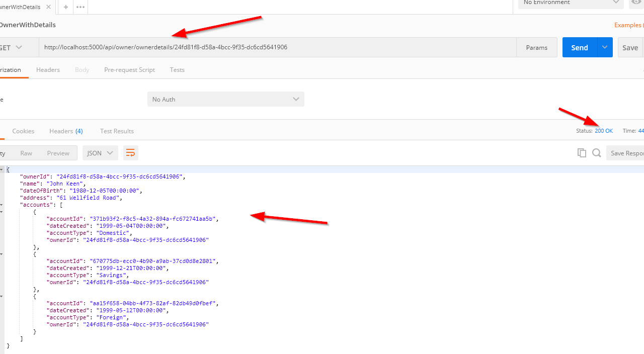Switch to the request Headers tab
The image size is (644, 354).
[x=48, y=70]
